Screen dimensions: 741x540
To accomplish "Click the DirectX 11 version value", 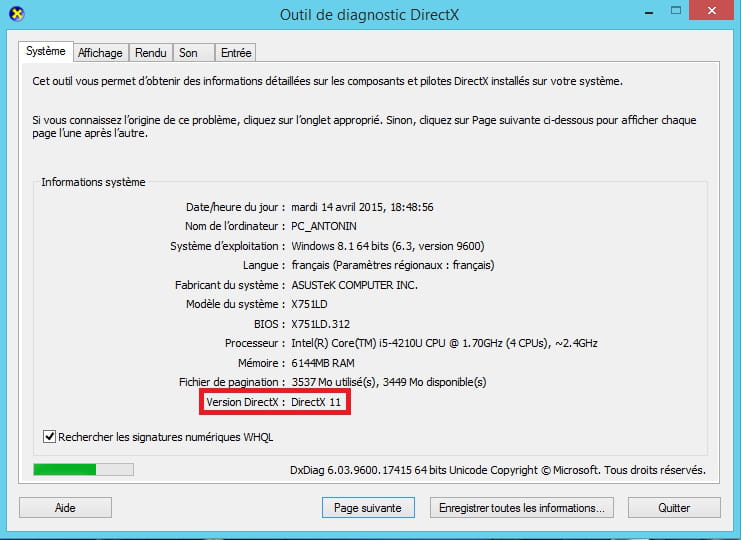I will [x=316, y=402].
